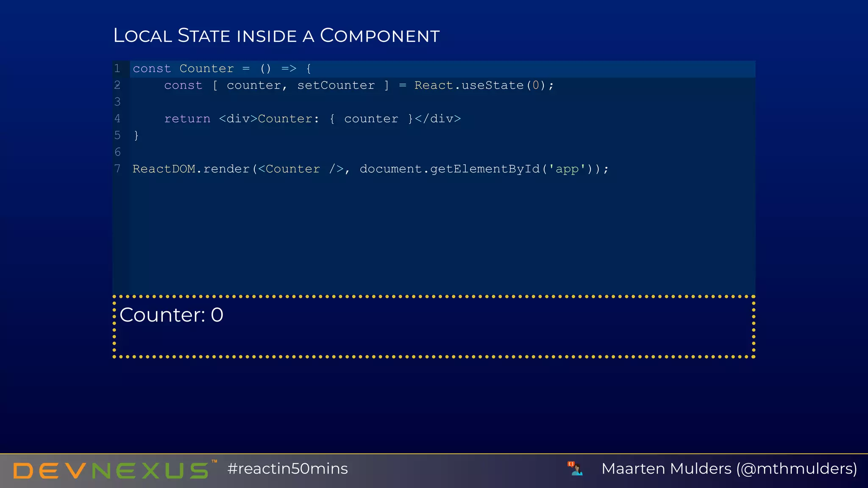Click the speaker avatar icon in footer
Screen dimensions: 868x488
coord(575,469)
